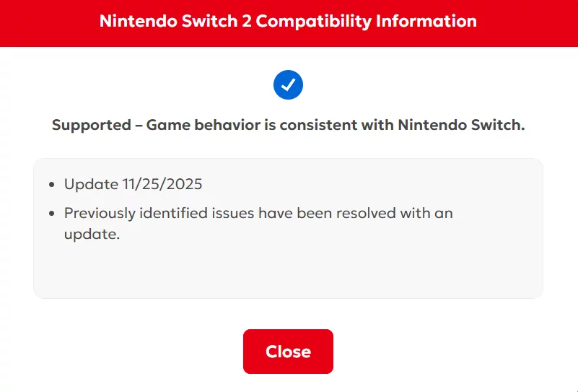The width and height of the screenshot is (578, 392).
Task: Click the red Close button
Action: point(288,352)
